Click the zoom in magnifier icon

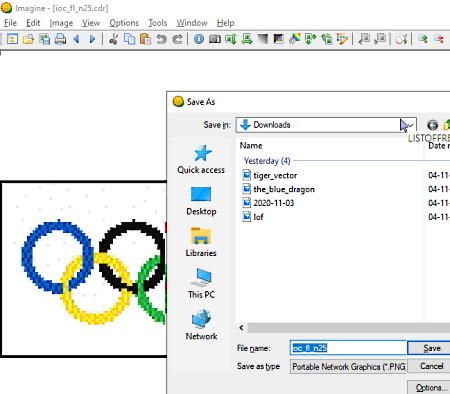pyautogui.click(x=423, y=39)
